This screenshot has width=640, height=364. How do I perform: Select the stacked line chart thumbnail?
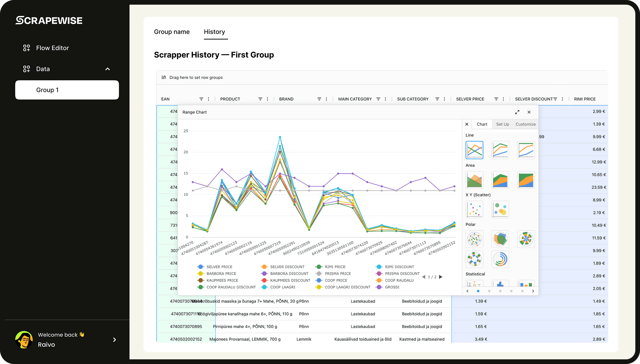click(x=500, y=150)
